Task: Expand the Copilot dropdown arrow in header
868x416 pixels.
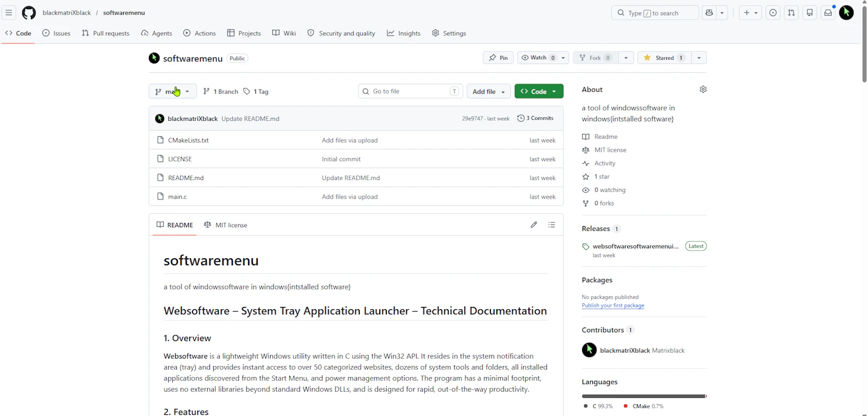Action: pyautogui.click(x=722, y=12)
